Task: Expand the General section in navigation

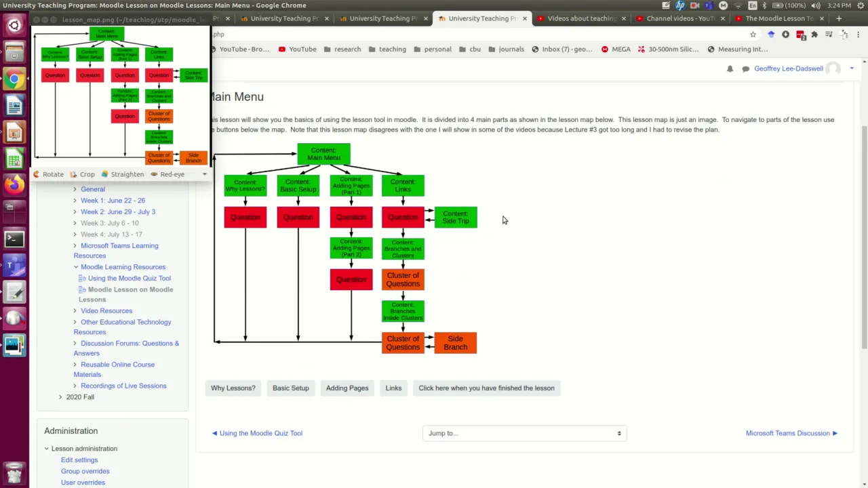Action: [x=75, y=189]
